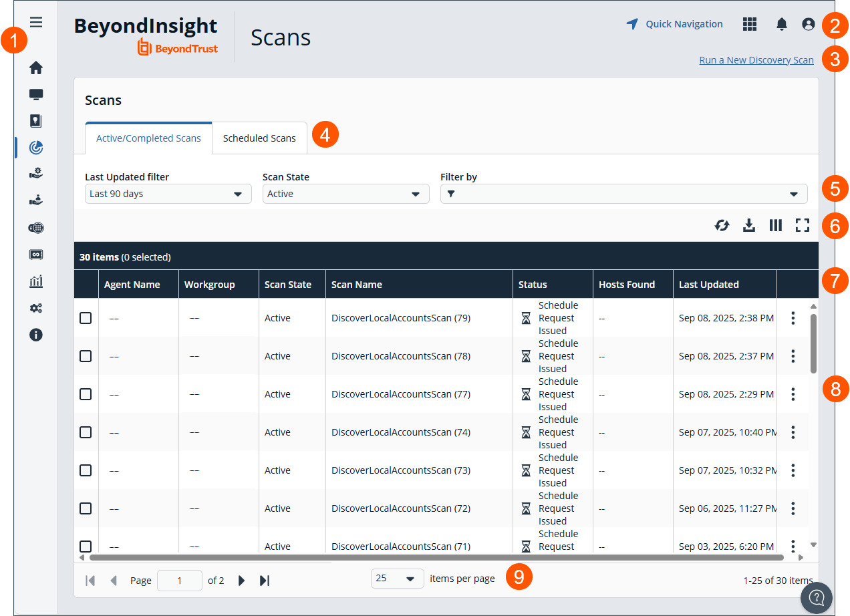Click the date Sep 08, 2025, 2:38 PM
Image resolution: width=850 pixels, height=616 pixels.
pyautogui.click(x=726, y=318)
